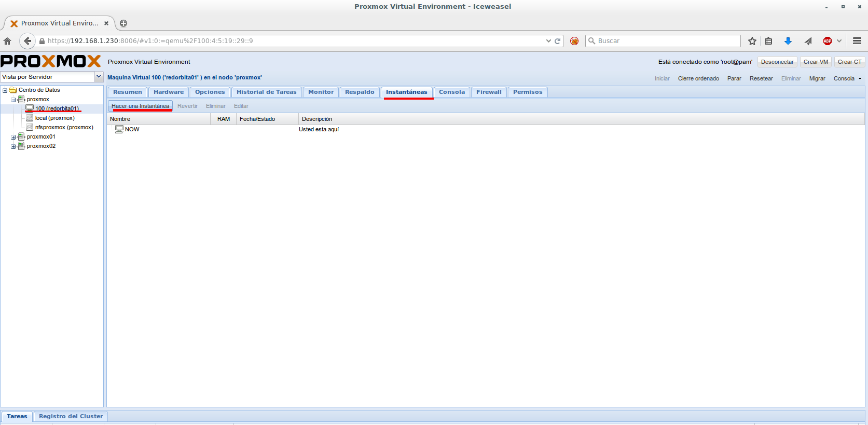This screenshot has width=868, height=425.
Task: Collapse the proxmox node tree
Action: [13, 100]
